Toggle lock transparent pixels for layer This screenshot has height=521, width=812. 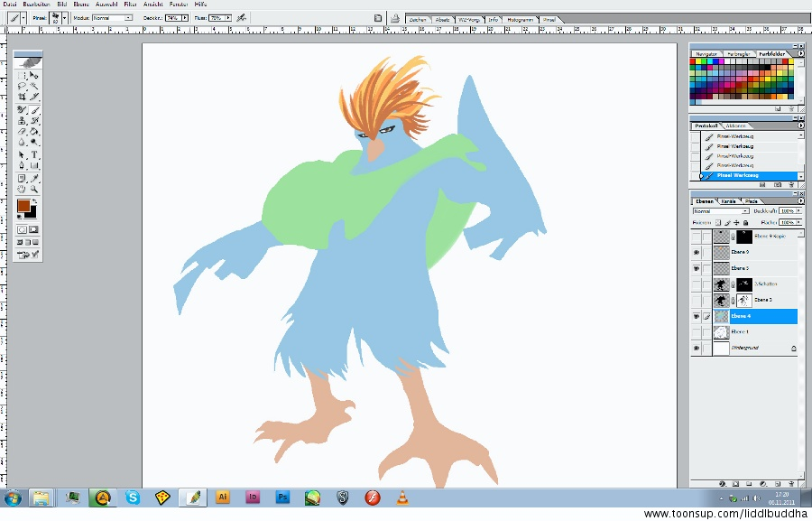pyautogui.click(x=718, y=222)
